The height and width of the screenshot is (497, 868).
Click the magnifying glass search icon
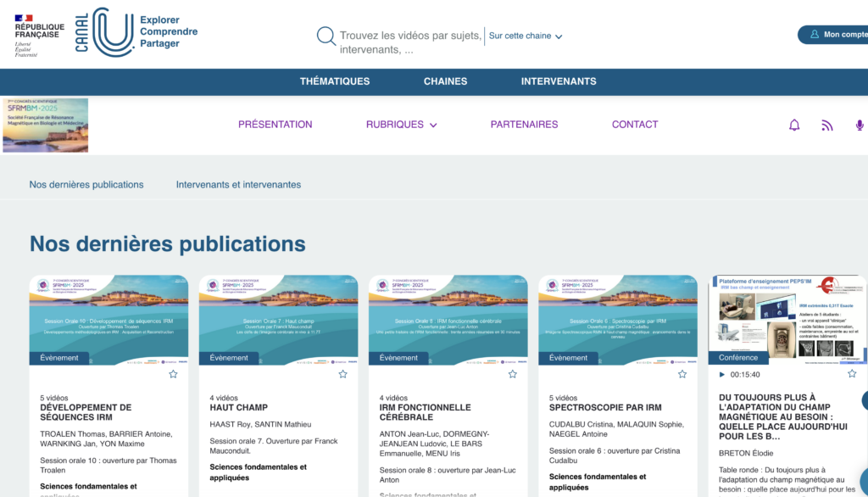[326, 36]
